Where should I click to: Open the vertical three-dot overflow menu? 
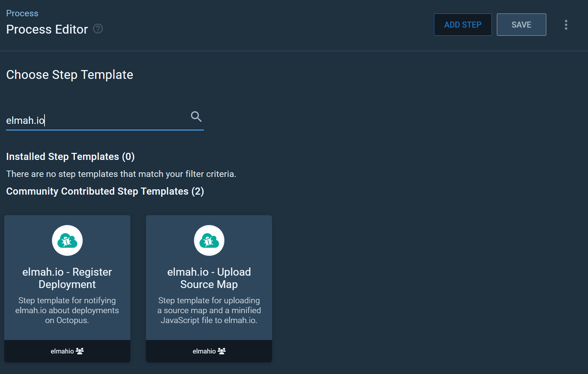[x=566, y=25]
